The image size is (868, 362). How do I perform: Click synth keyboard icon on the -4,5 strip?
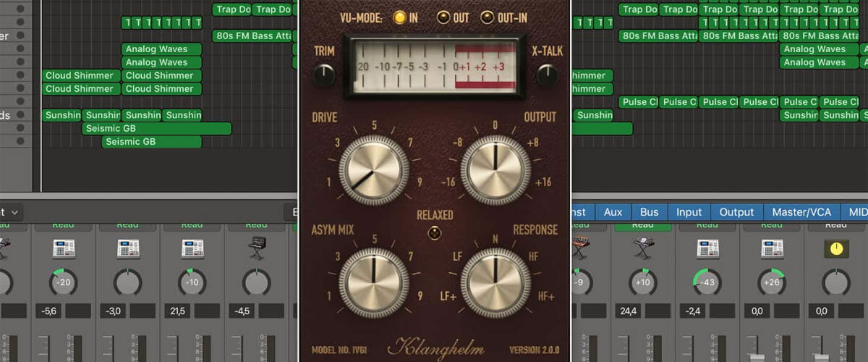pyautogui.click(x=257, y=248)
